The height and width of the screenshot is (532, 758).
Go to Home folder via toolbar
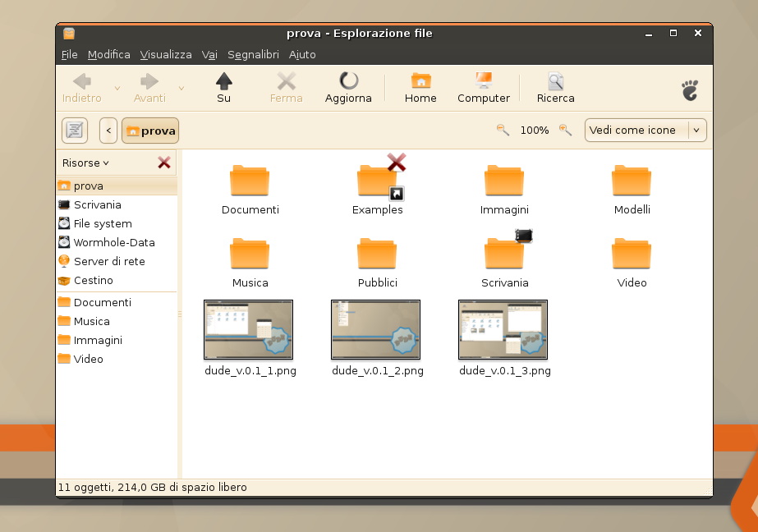pos(420,88)
